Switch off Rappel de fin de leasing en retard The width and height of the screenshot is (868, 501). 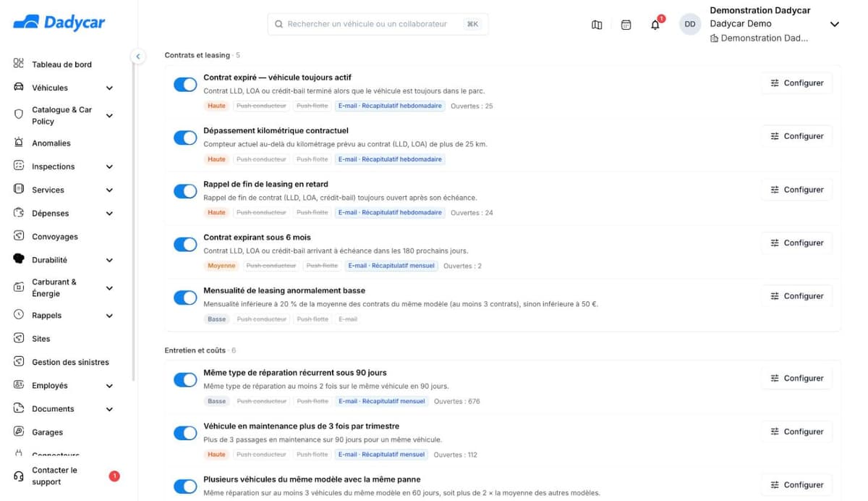click(185, 191)
